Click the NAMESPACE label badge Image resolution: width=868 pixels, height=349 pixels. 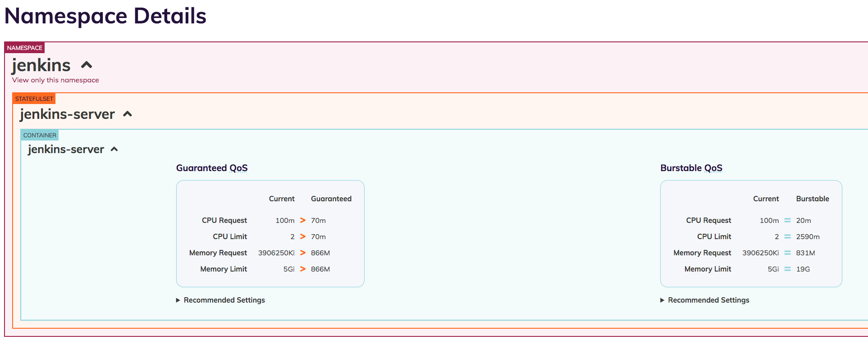point(24,48)
